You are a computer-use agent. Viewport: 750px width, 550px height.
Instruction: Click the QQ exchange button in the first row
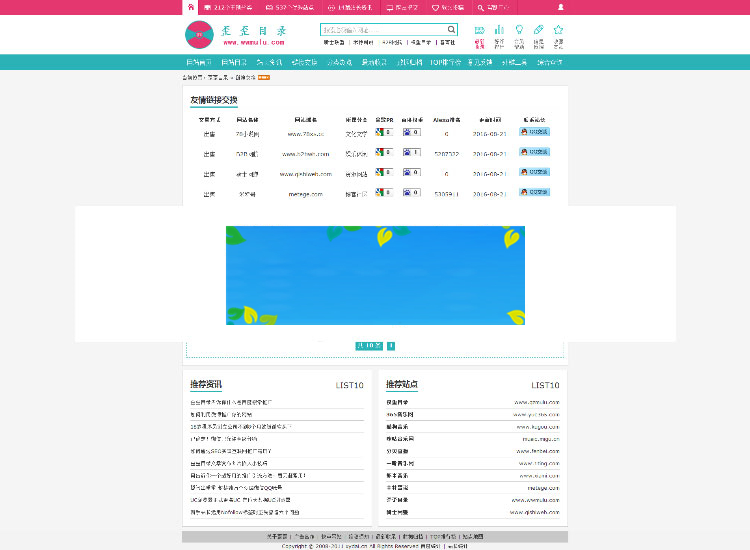coord(535,131)
